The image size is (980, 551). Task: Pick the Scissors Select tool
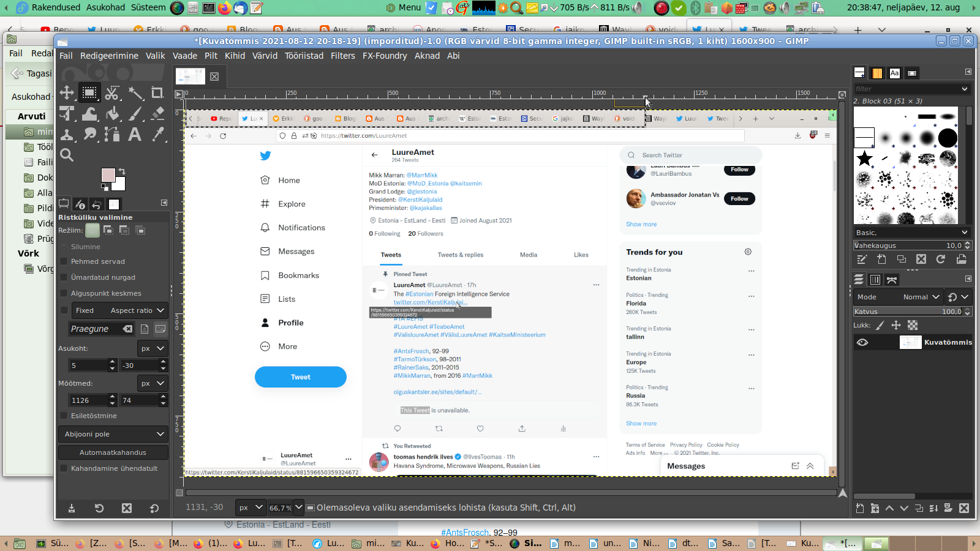click(112, 93)
